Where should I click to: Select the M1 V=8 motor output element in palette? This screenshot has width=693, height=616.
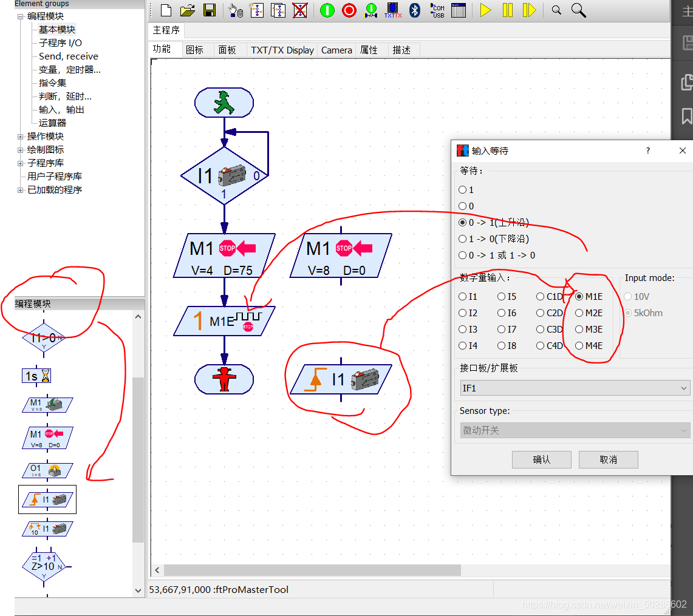point(47,404)
